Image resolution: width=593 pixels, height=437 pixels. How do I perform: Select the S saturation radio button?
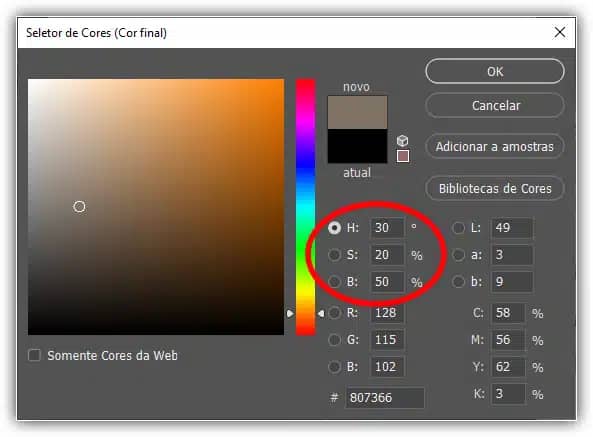coord(334,255)
